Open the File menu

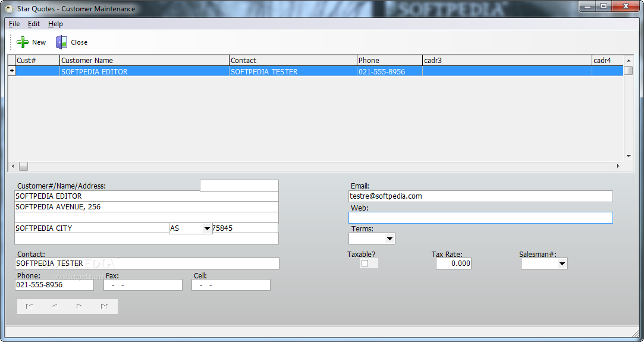click(14, 24)
